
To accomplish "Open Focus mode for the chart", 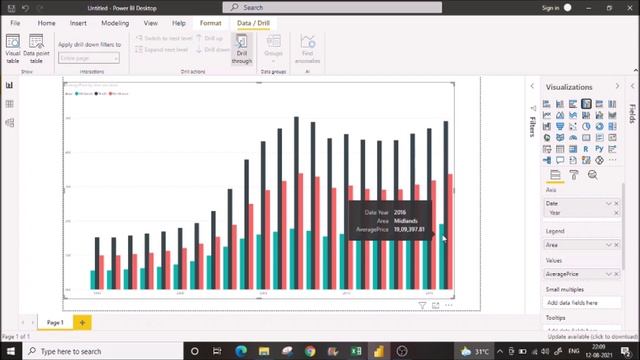I will click(436, 305).
